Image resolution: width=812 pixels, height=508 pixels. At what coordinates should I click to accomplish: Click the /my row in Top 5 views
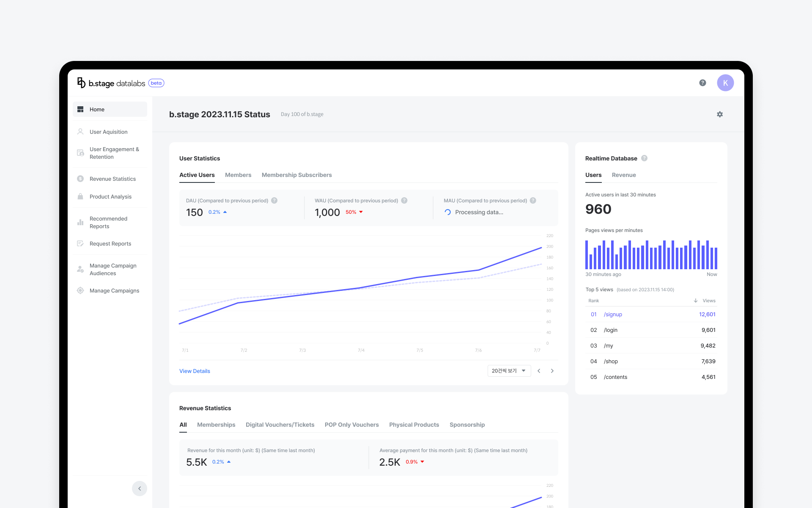[651, 345]
